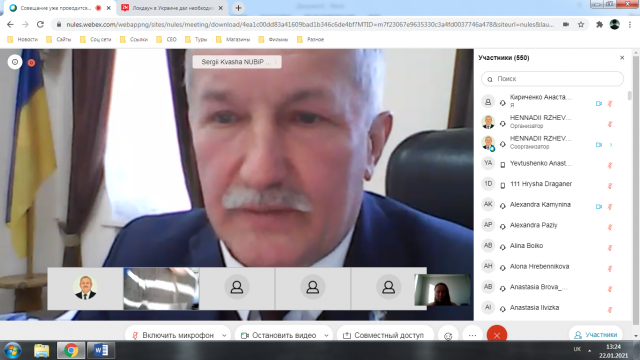Click the camera indicator in address bar
Screen dimensions: 640x360
566,24
